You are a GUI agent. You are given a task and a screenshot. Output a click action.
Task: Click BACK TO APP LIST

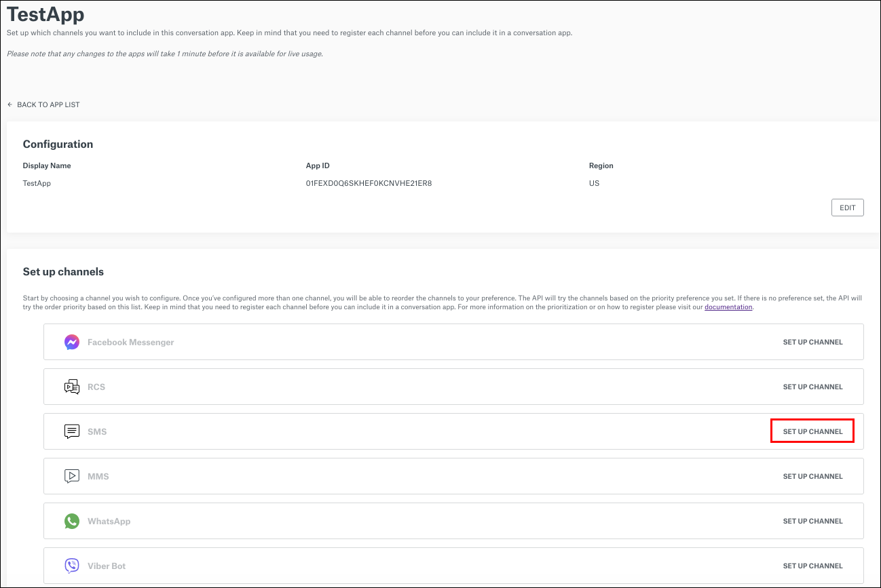48,104
